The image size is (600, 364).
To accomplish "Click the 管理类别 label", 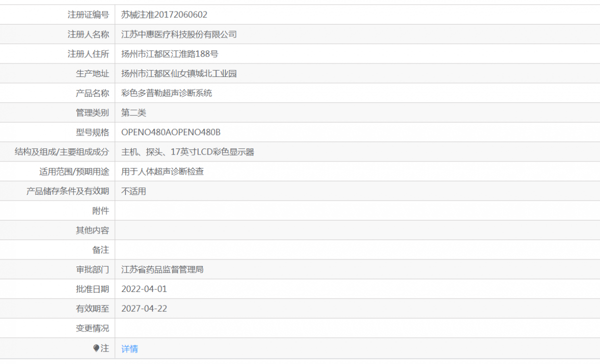I will (92, 113).
